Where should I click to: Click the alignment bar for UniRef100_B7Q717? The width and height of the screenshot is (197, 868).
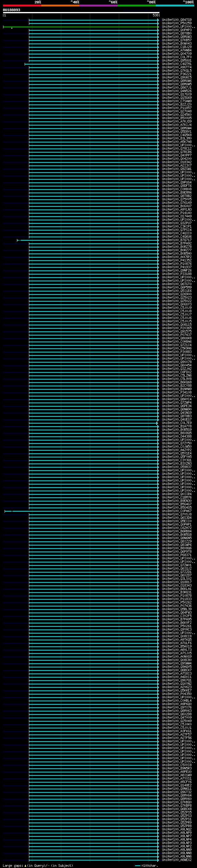(88, 240)
